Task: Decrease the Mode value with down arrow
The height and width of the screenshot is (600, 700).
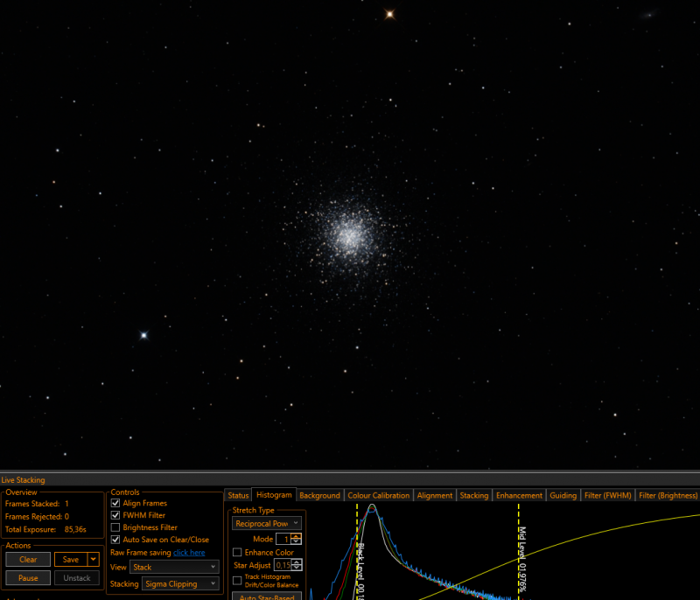Action: coord(297,541)
